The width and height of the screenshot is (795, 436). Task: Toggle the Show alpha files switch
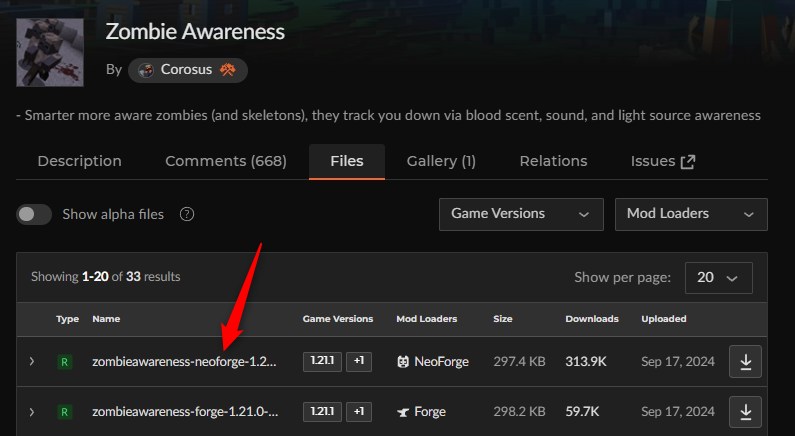(x=34, y=214)
